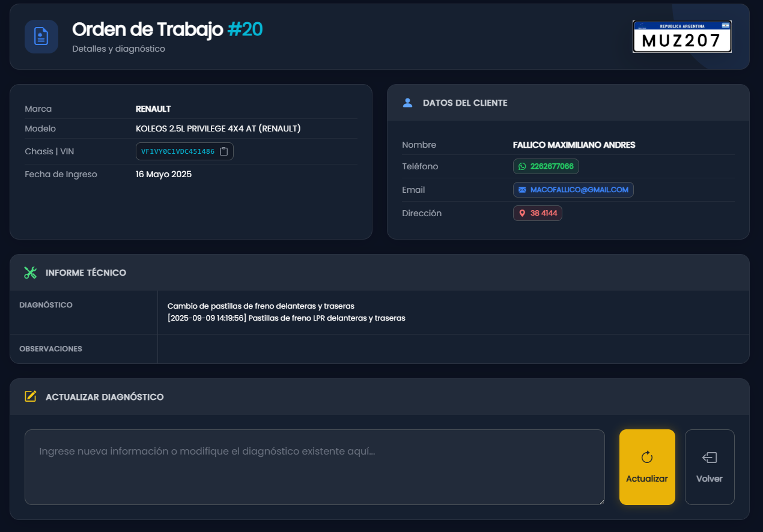Screen dimensions: 763x532
Task: Click the WhatsApp icon next to phone number
Action: click(x=522, y=166)
